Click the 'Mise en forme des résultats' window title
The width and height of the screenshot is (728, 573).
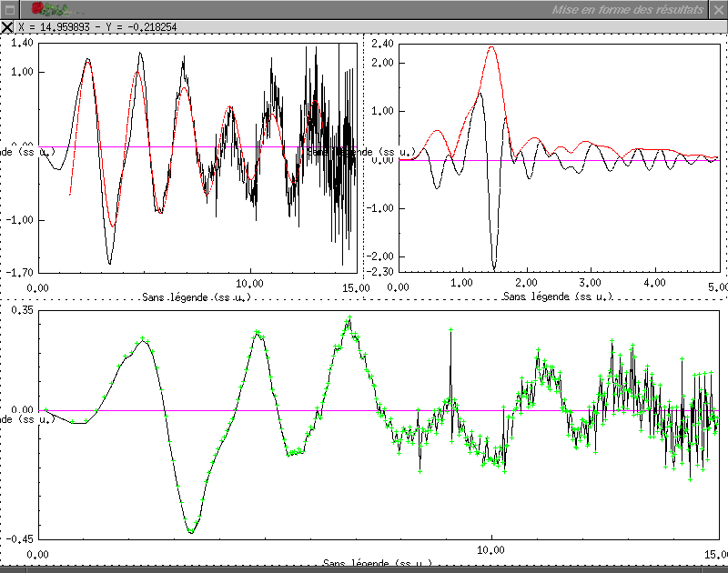click(x=628, y=10)
